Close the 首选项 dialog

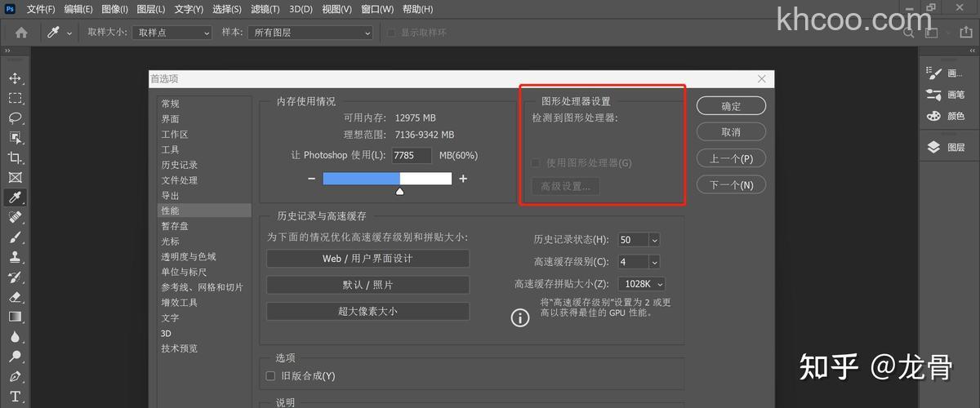coord(762,79)
